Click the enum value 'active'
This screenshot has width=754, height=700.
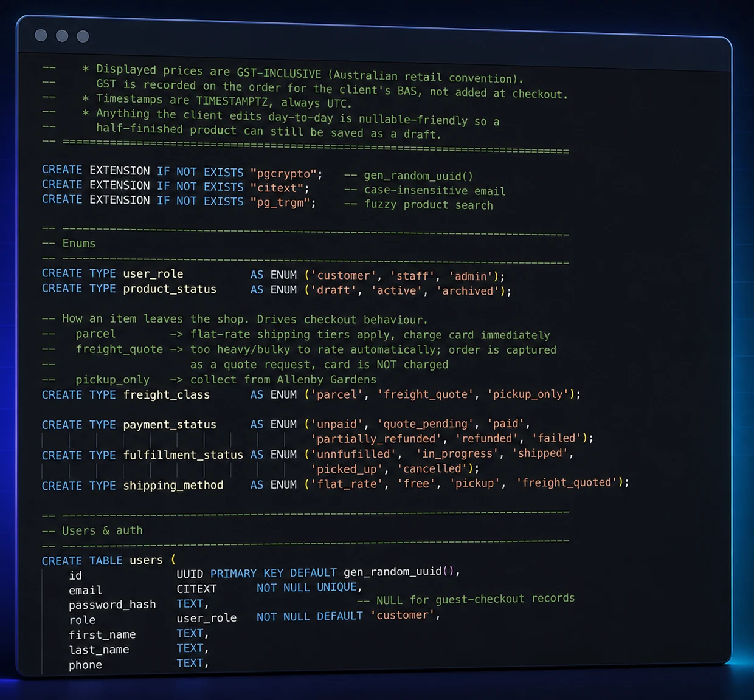click(397, 291)
